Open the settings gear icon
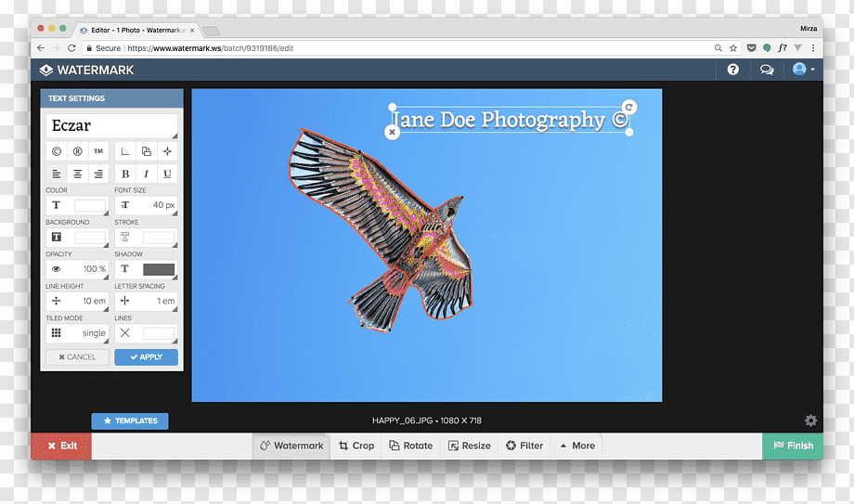The width and height of the screenshot is (854, 504). click(x=810, y=420)
